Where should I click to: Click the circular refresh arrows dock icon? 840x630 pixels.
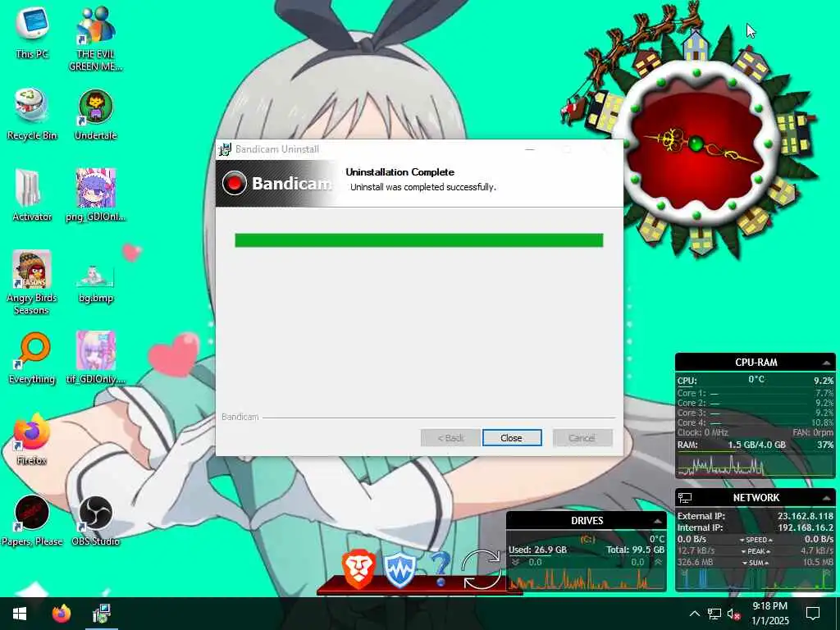click(x=481, y=569)
